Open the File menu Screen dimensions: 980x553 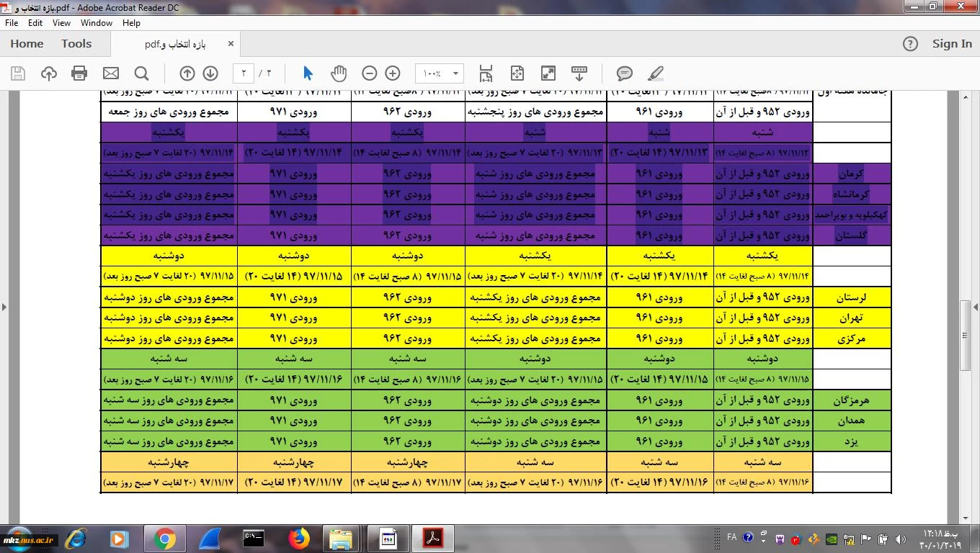12,23
